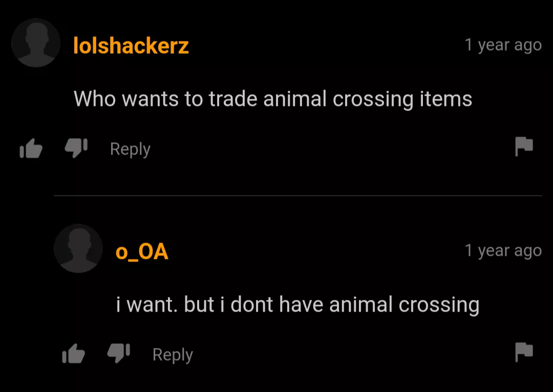Visit the lolshackerz username link
The image size is (553, 392).
tap(131, 46)
